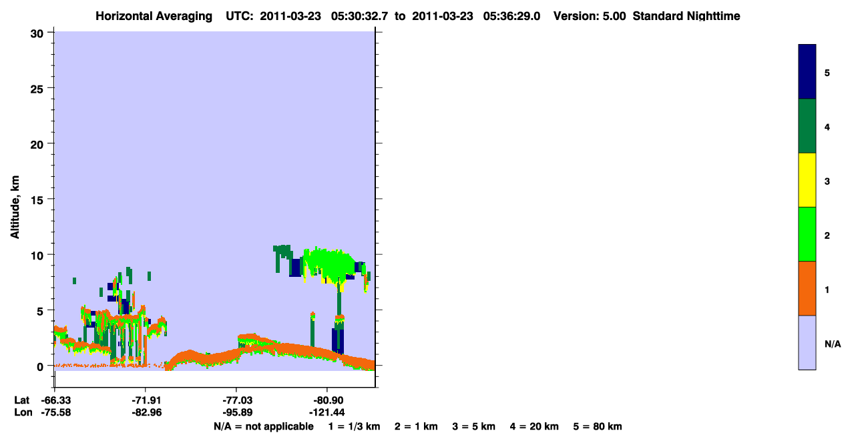Viewport: 868px width, 445px height.
Task: Click the color bar label '5'
Action: 827,73
